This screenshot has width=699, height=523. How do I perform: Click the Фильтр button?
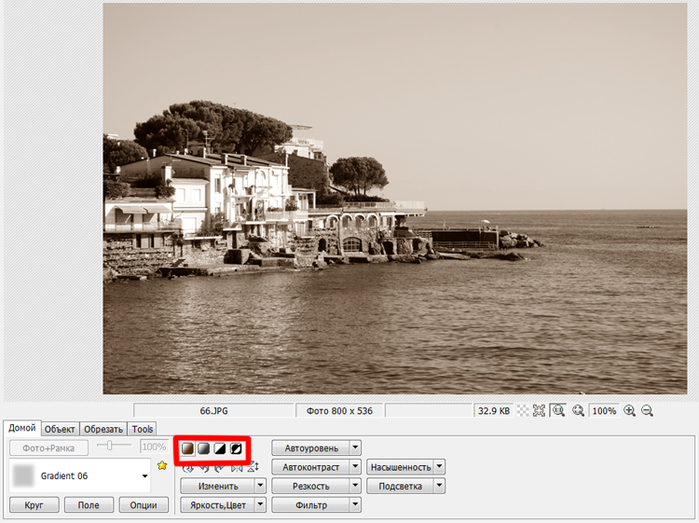tap(311, 505)
